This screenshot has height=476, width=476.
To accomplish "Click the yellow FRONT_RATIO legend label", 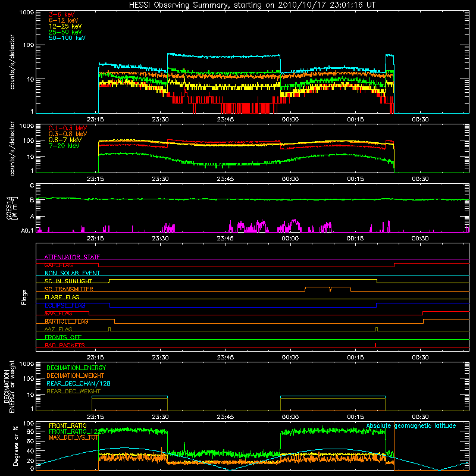I will click(68, 425).
